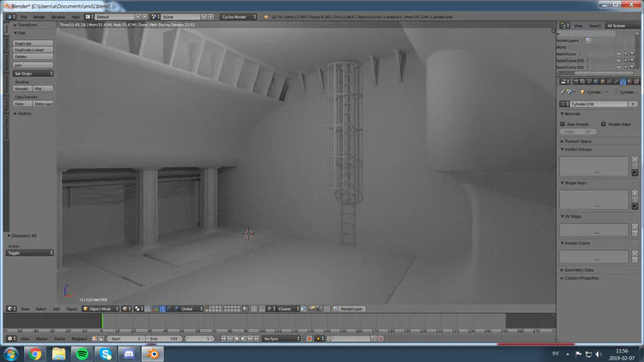Open the Render Layers properties tab
The width and height of the screenshot is (644, 362).
(582, 81)
